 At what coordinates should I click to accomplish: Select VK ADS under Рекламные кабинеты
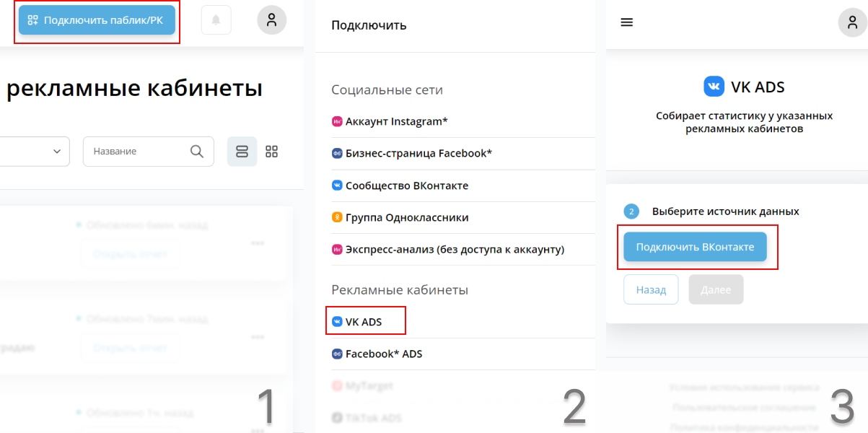pos(364,322)
